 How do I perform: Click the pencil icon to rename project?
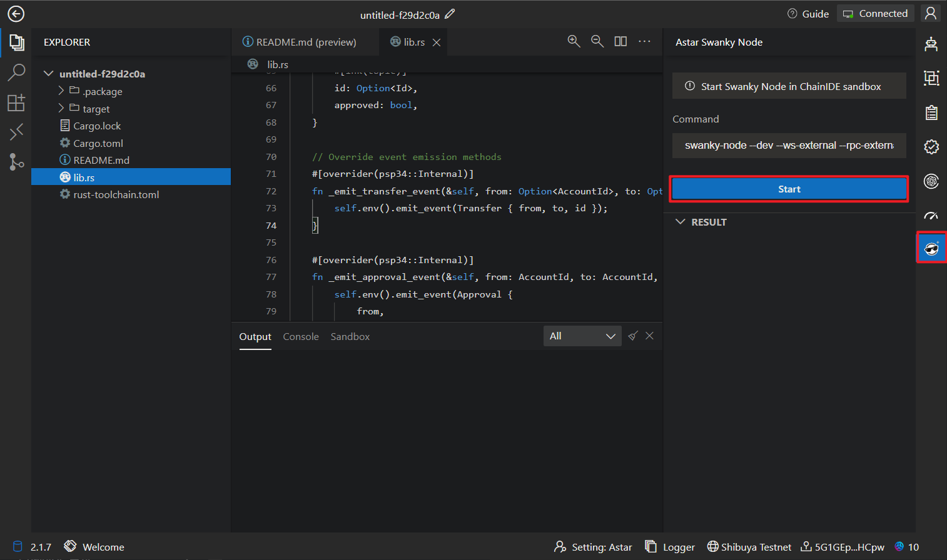click(450, 14)
